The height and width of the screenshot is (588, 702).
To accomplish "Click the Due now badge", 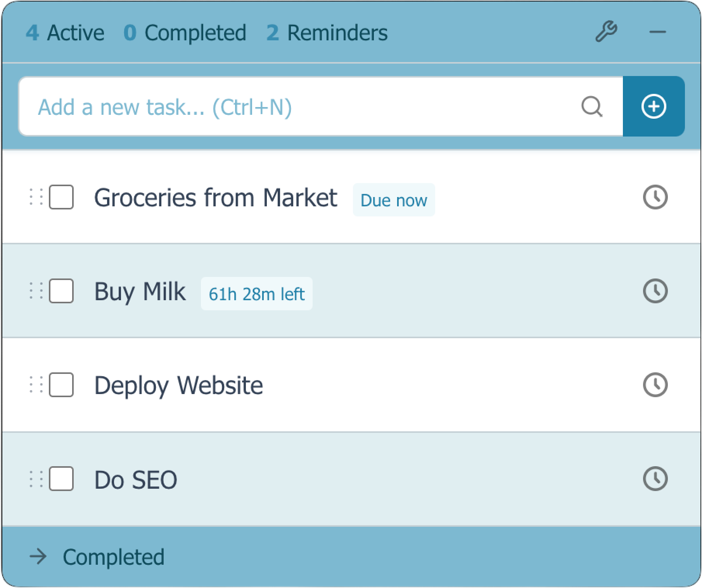I will tap(394, 200).
